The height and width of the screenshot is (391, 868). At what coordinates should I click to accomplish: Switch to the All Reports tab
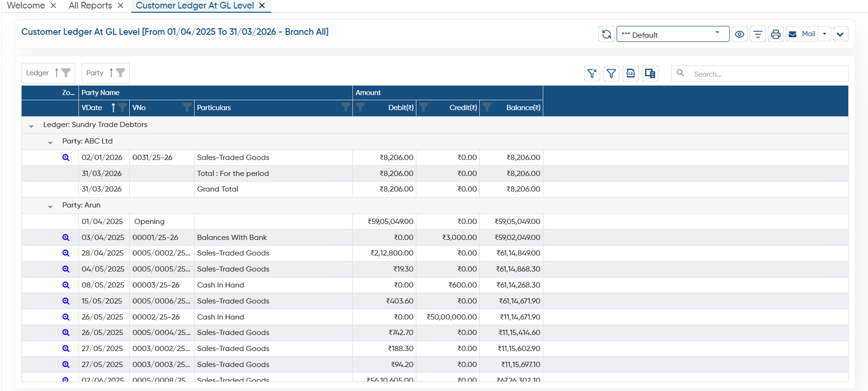(90, 6)
